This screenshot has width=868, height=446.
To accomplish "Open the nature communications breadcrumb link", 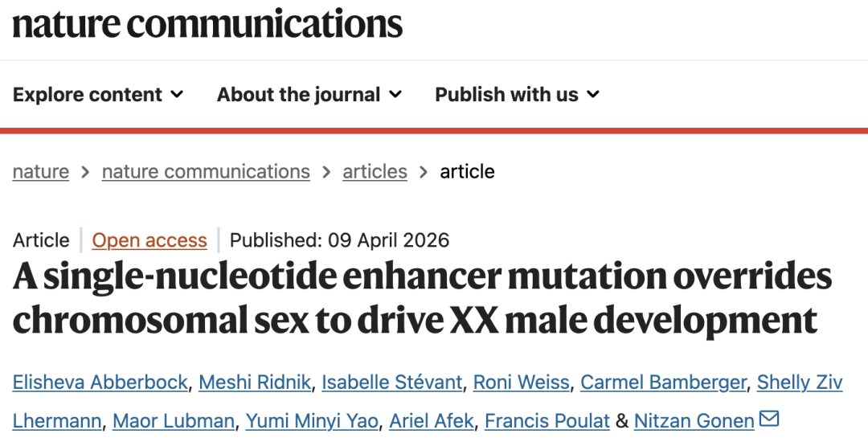I will click(x=206, y=171).
